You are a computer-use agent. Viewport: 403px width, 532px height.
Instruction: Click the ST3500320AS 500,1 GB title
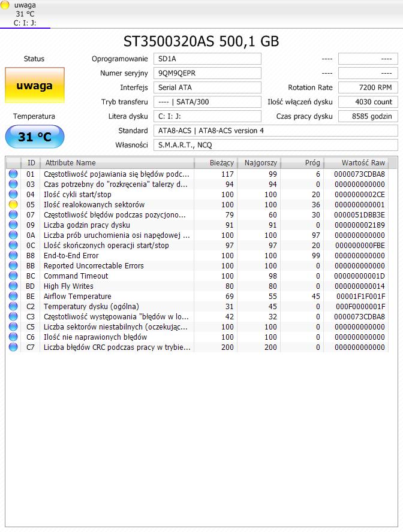[x=201, y=41]
